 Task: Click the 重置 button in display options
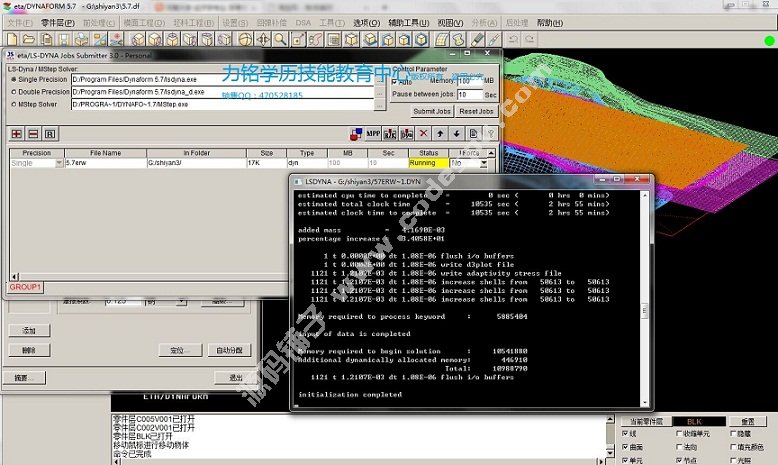[748, 421]
